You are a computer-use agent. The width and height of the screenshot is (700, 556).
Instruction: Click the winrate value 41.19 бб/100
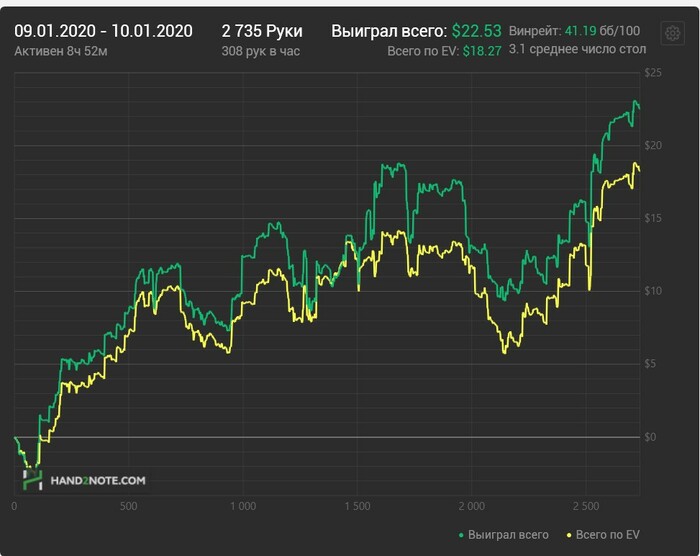tap(602, 30)
